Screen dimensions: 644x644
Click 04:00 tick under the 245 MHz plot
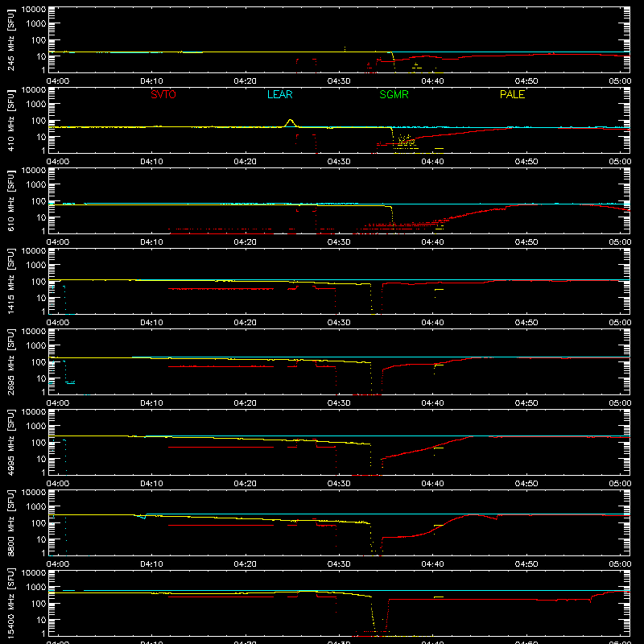point(57,81)
